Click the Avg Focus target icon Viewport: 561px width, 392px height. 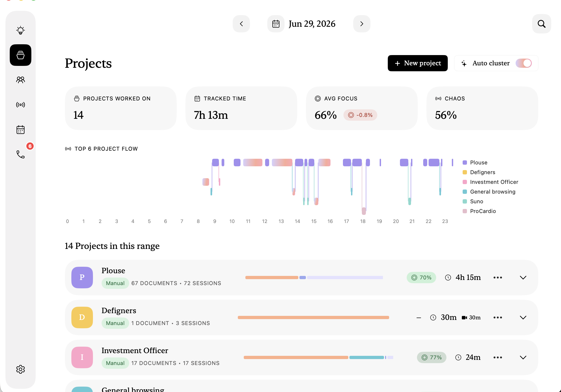[x=318, y=99]
